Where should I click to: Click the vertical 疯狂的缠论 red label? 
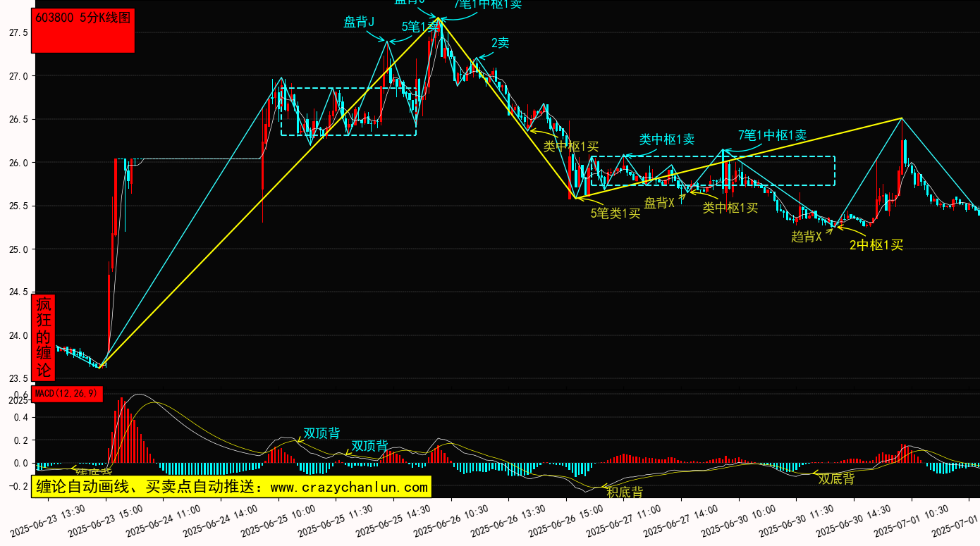tap(44, 337)
